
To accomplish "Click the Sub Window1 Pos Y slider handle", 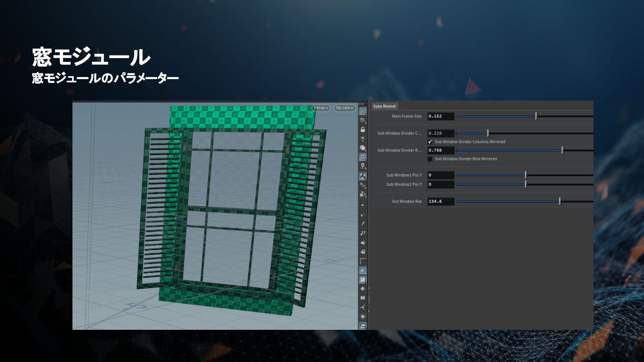I will click(526, 175).
